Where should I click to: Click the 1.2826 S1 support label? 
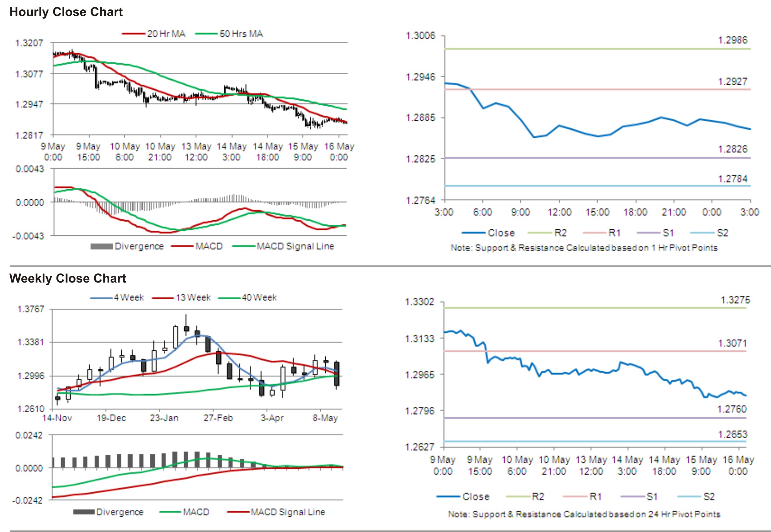733,149
